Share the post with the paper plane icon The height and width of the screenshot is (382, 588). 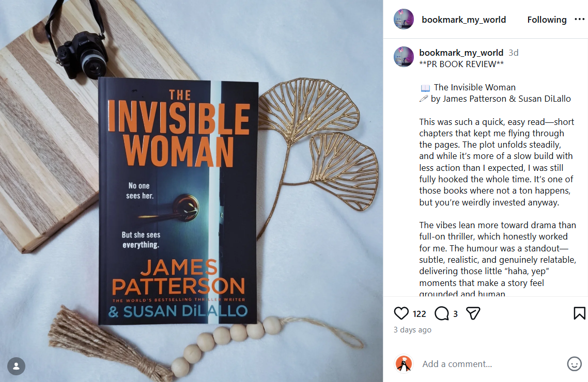point(473,313)
